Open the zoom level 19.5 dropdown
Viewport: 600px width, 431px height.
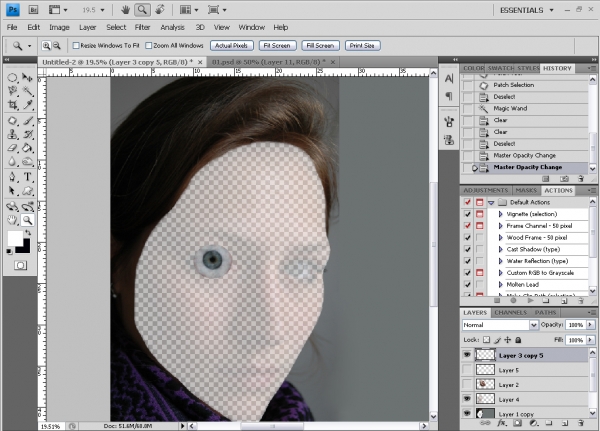coord(102,10)
